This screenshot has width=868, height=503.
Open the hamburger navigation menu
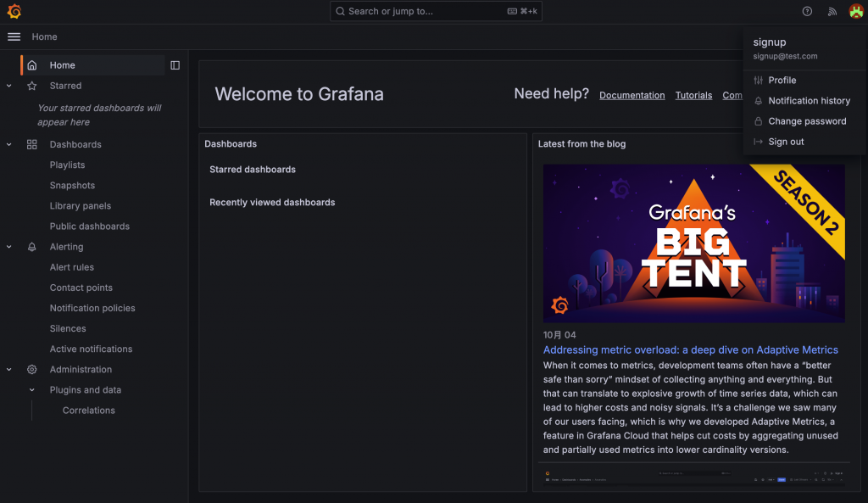(x=14, y=36)
